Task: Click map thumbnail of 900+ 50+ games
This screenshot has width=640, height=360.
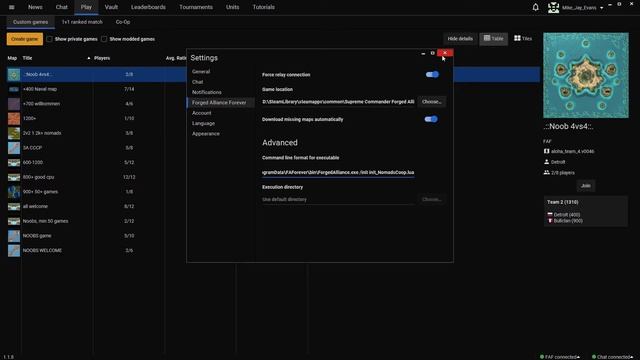Action: [x=14, y=191]
